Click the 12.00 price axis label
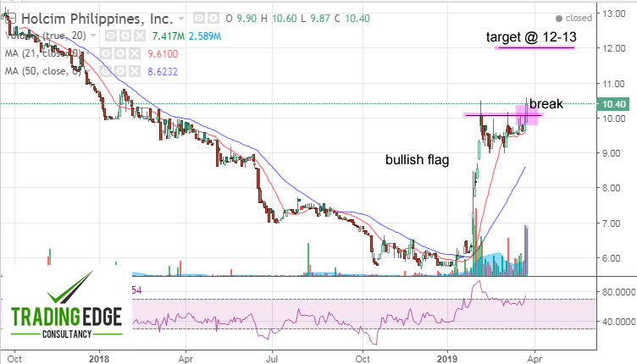This screenshot has height=364, width=637. pyautogui.click(x=614, y=48)
